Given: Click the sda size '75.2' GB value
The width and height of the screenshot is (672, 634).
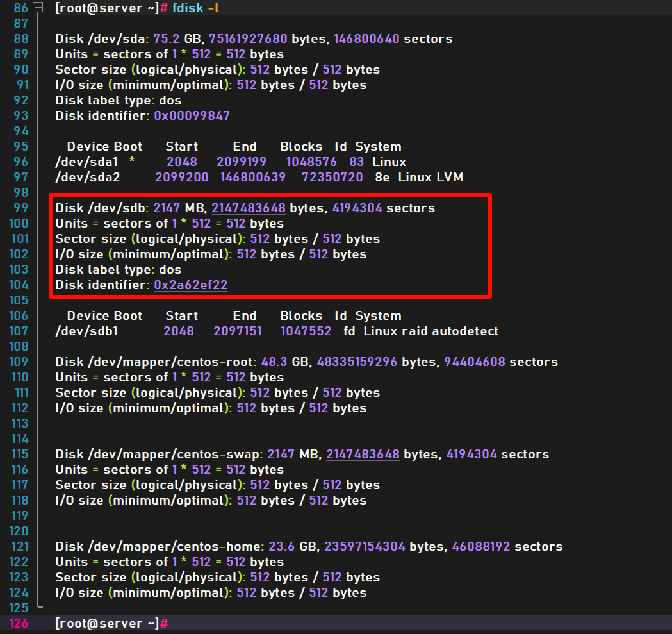Looking at the screenshot, I should 167,38.
